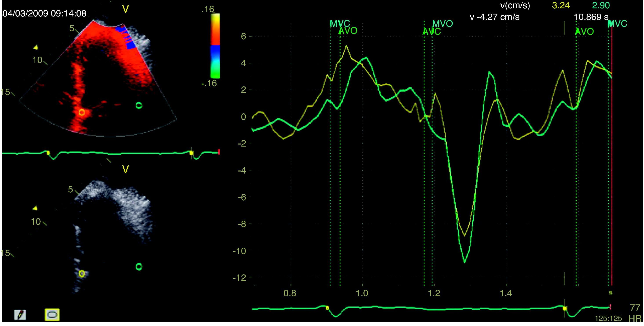Click the yellow QRS marker on bottom right ECG
The height and width of the screenshot is (326, 644).
[564, 308]
